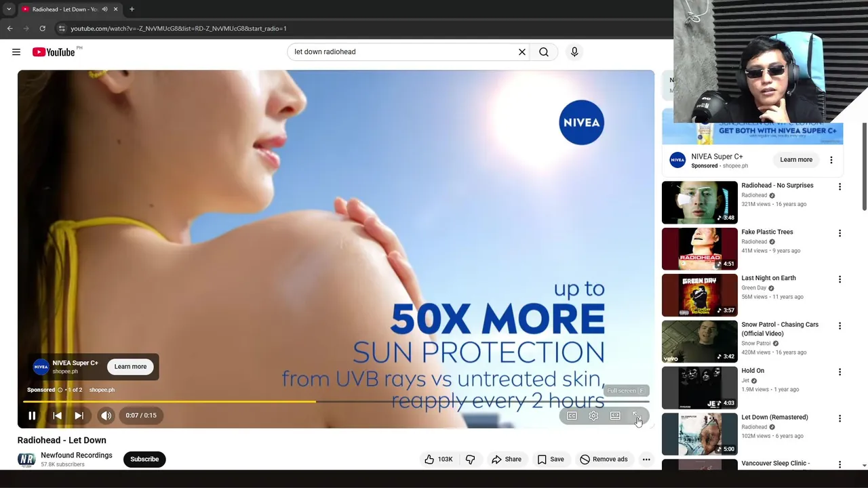The width and height of the screenshot is (868, 488).
Task: Mute the tab via the speaker icon
Action: 104,9
